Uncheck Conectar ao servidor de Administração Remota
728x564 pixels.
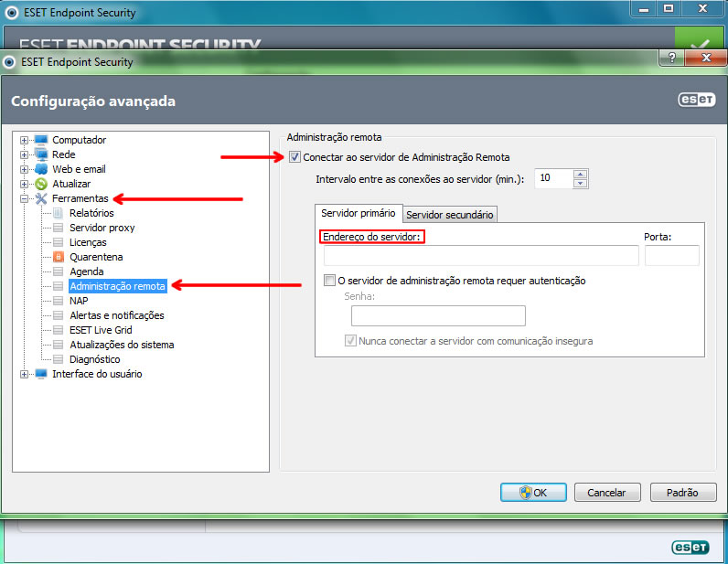294,157
